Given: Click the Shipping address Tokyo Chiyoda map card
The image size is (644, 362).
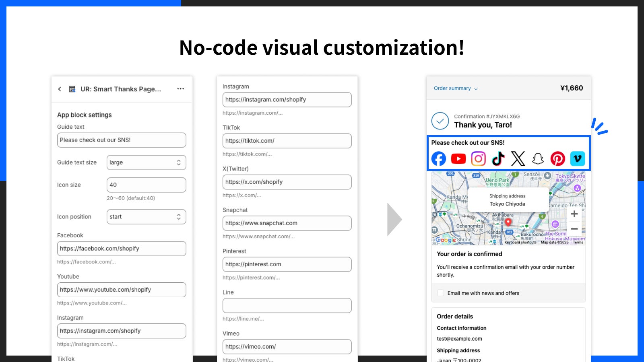Looking at the screenshot, I should point(508,200).
